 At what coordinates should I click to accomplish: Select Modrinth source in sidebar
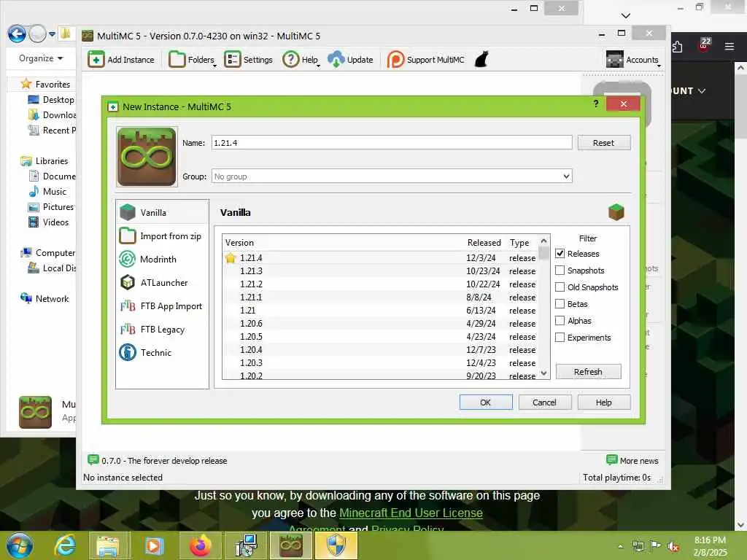click(x=162, y=259)
